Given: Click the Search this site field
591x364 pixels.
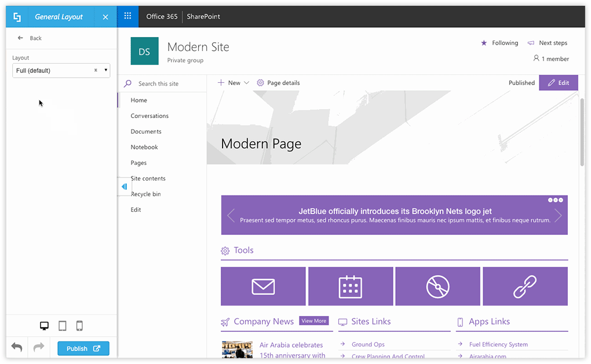Looking at the screenshot, I should point(158,83).
